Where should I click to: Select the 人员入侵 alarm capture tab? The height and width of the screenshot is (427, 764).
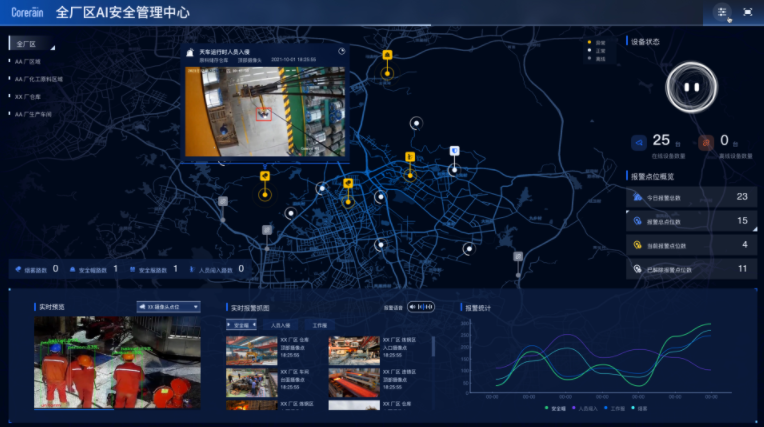pyautogui.click(x=281, y=325)
